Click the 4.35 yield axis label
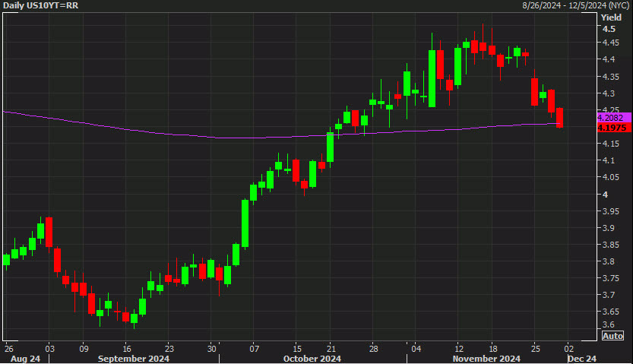Viewport: 633px width, 364px height. point(611,76)
